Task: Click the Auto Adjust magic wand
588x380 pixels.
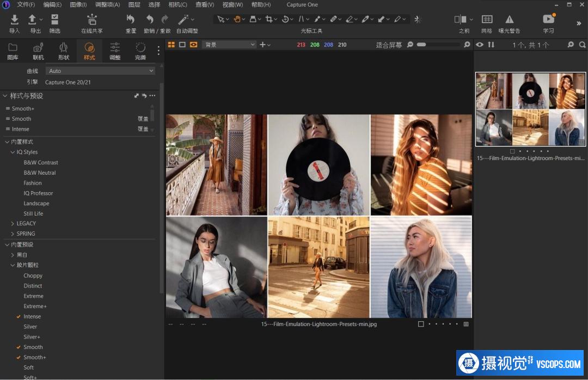Action: pos(183,19)
